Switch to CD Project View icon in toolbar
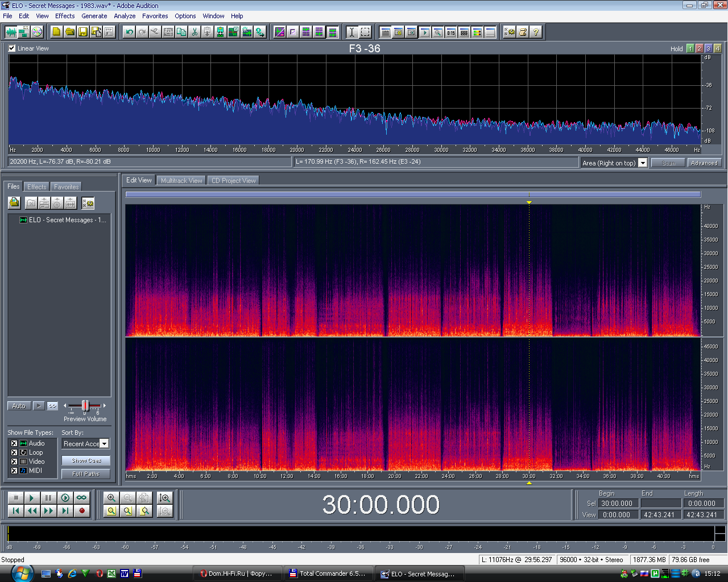This screenshot has height=582, width=728. coord(37,32)
